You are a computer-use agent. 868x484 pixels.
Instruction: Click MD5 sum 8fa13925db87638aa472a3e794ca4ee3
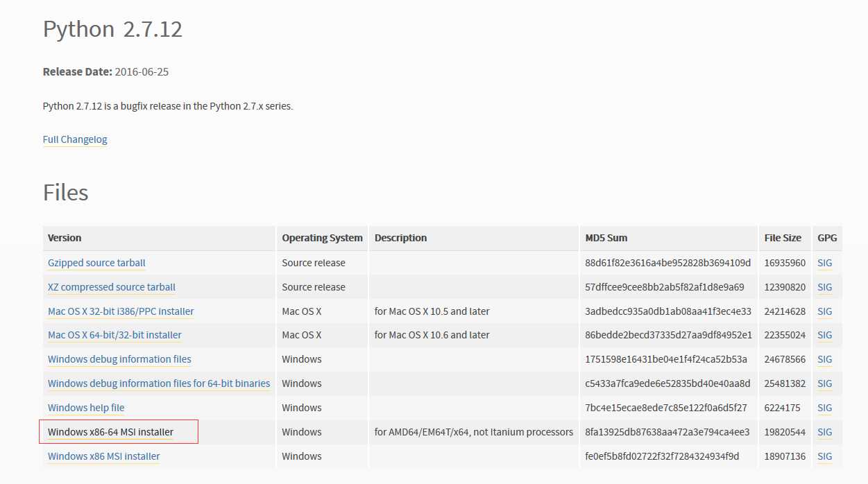667,432
